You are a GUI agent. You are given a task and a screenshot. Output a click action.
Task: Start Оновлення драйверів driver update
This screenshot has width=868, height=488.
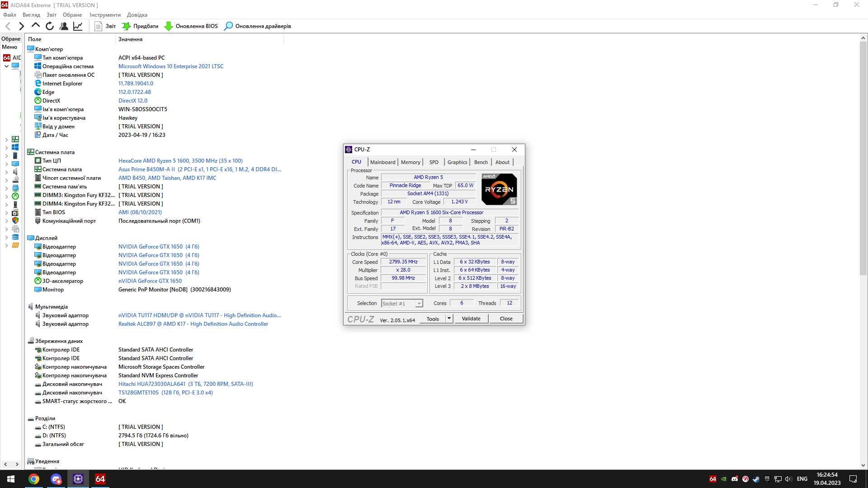click(258, 26)
